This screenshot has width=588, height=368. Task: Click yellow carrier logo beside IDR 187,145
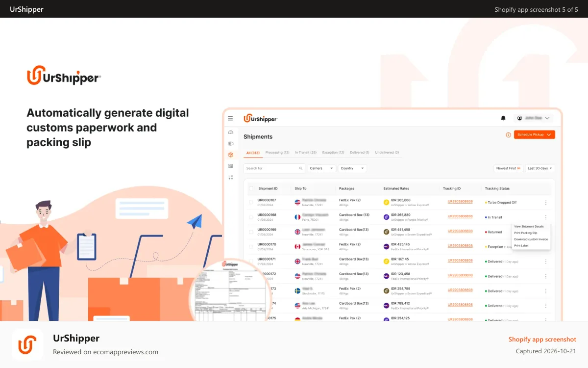point(386,261)
